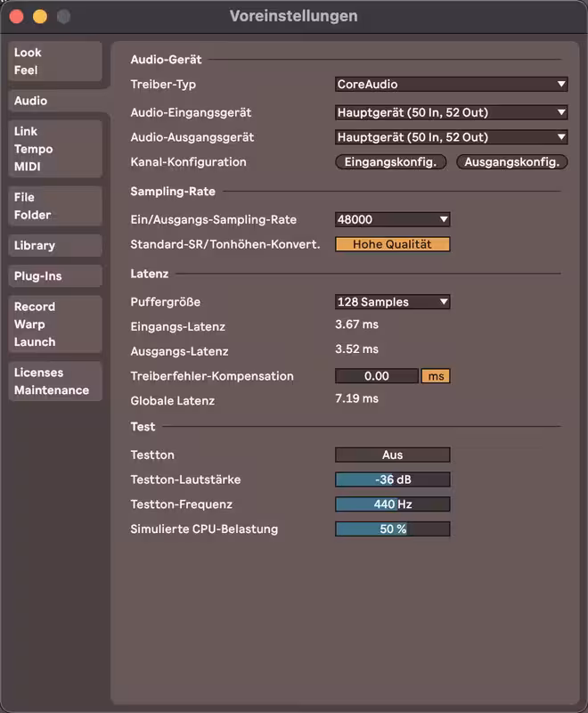Switch to the File Folder tab
The image size is (588, 713).
click(55, 206)
